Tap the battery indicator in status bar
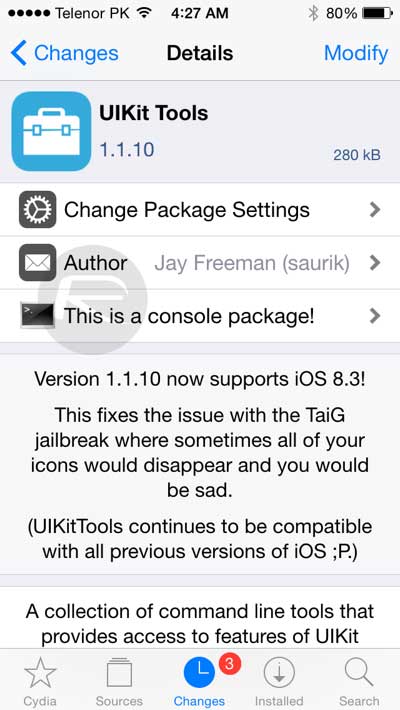 click(378, 13)
